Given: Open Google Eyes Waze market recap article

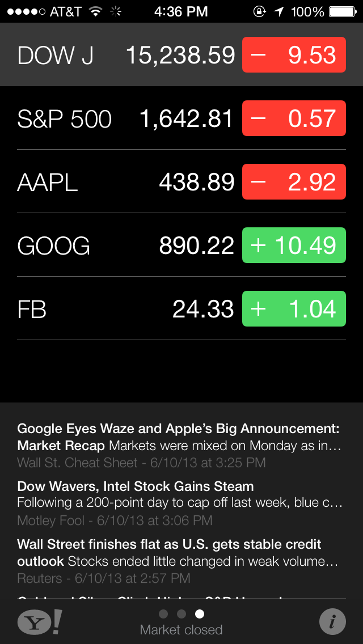Looking at the screenshot, I should [x=179, y=445].
